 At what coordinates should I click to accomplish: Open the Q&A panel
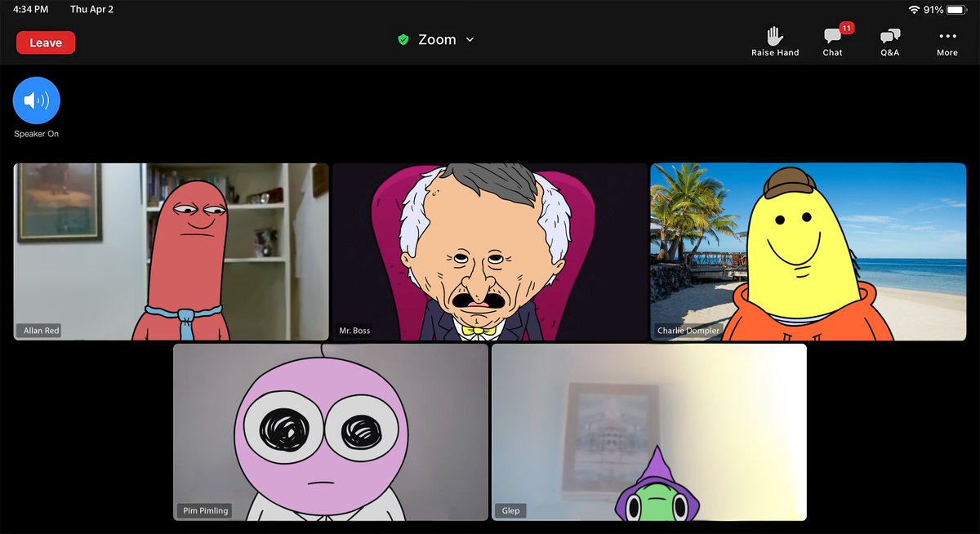coord(889,42)
